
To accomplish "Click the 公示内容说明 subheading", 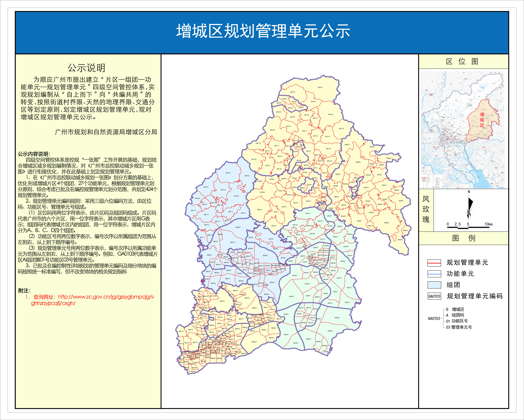I will point(34,154).
